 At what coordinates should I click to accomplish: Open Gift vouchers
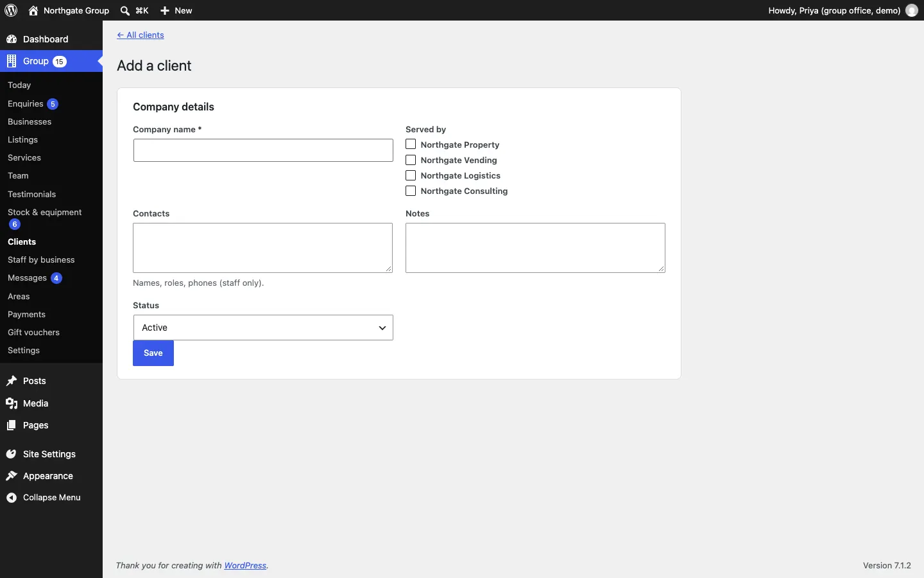coord(34,333)
